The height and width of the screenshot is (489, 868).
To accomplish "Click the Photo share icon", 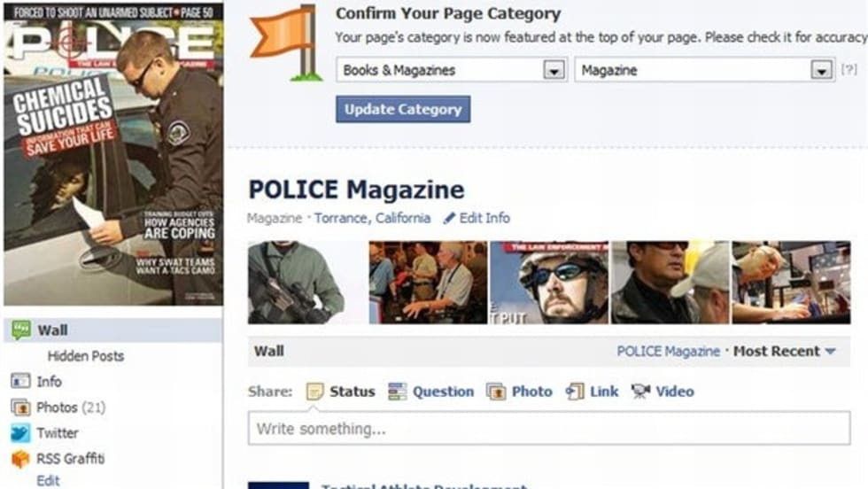I will pos(495,392).
